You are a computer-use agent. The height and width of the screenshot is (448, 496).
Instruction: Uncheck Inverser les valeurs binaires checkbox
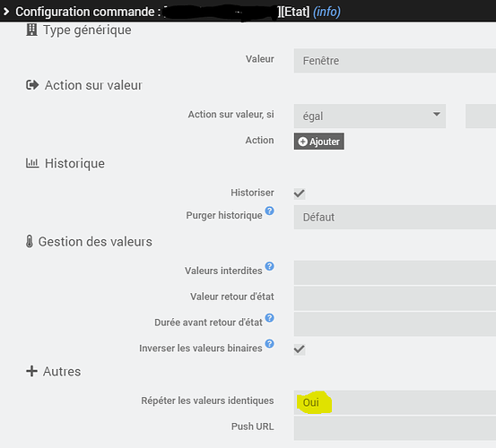(300, 349)
